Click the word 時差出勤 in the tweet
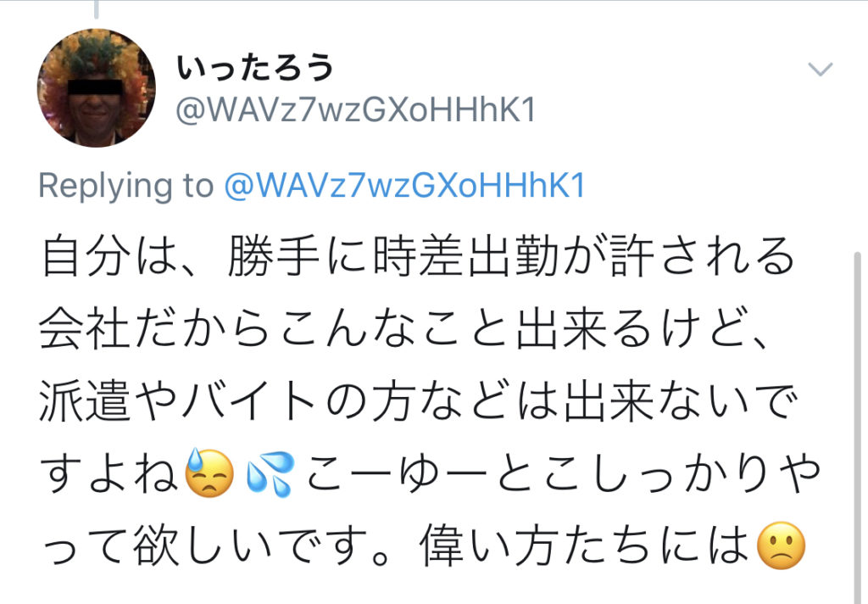The height and width of the screenshot is (604, 868). (466, 256)
